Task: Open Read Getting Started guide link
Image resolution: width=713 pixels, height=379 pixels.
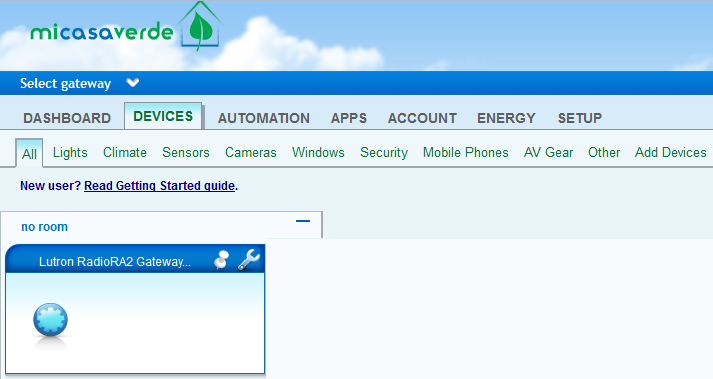Action: 160,186
